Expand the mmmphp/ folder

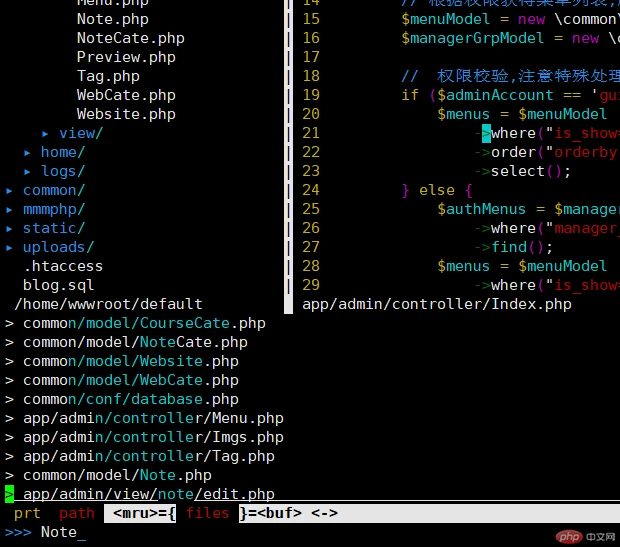point(53,209)
